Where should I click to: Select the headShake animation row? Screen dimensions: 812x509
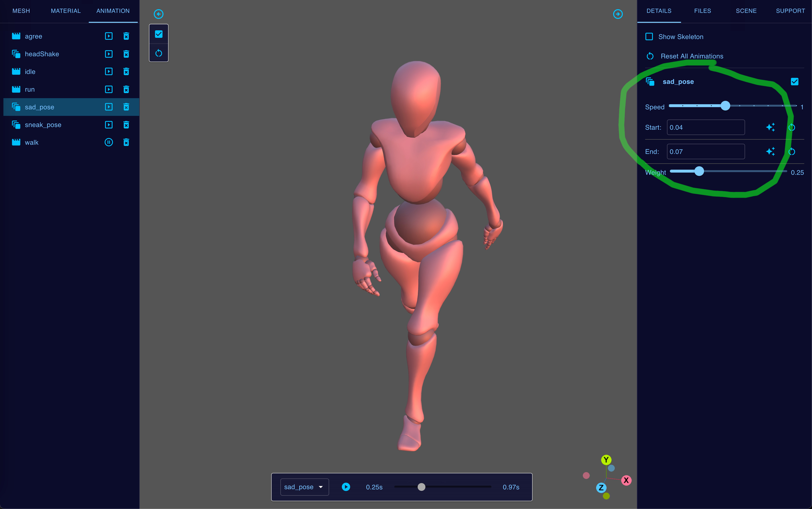coord(71,54)
